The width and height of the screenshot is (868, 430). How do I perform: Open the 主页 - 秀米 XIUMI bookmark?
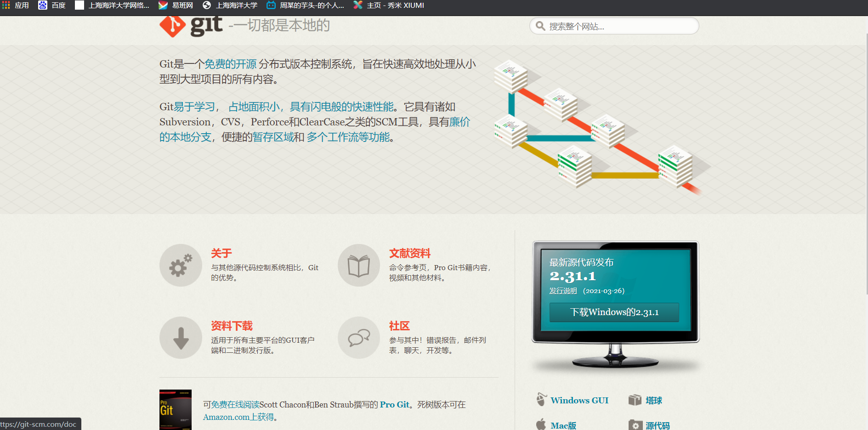click(x=389, y=5)
